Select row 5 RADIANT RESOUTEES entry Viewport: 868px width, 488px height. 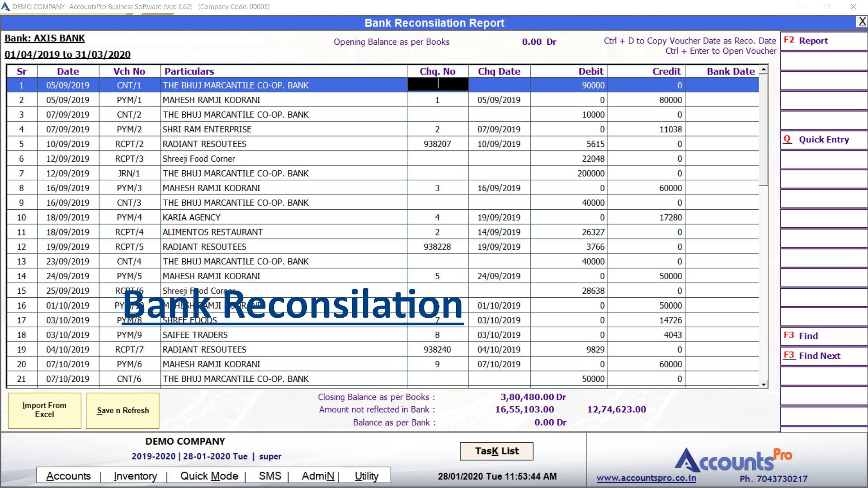tap(204, 144)
